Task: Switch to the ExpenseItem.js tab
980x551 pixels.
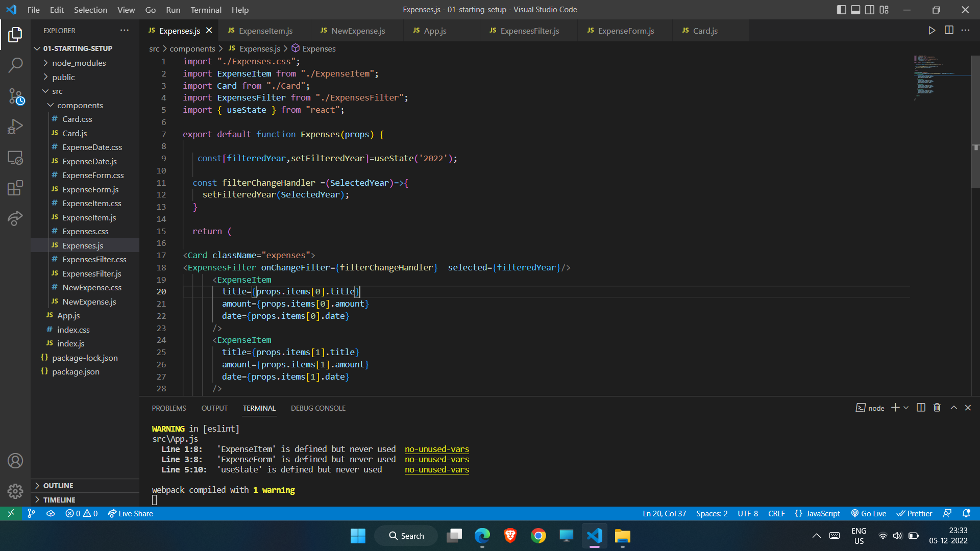Action: click(x=265, y=31)
